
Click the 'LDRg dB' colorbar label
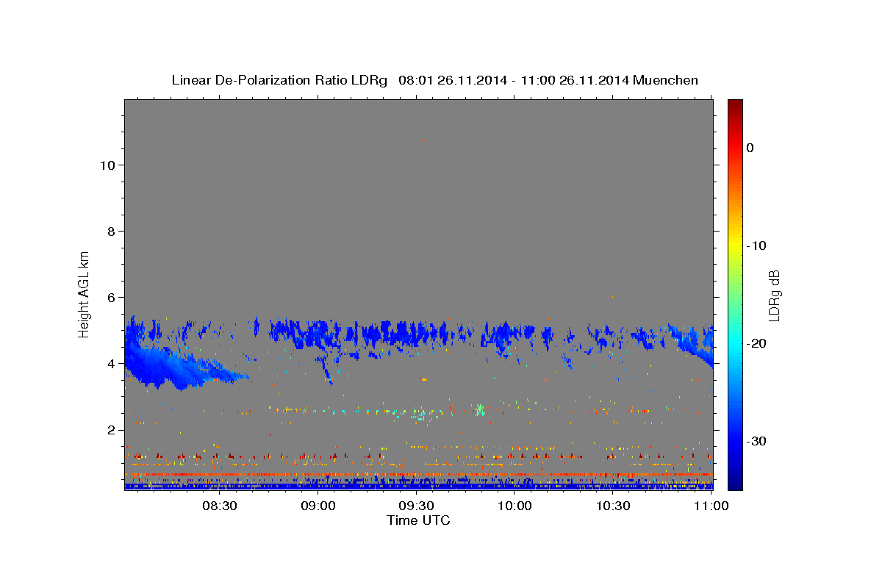coord(774,295)
